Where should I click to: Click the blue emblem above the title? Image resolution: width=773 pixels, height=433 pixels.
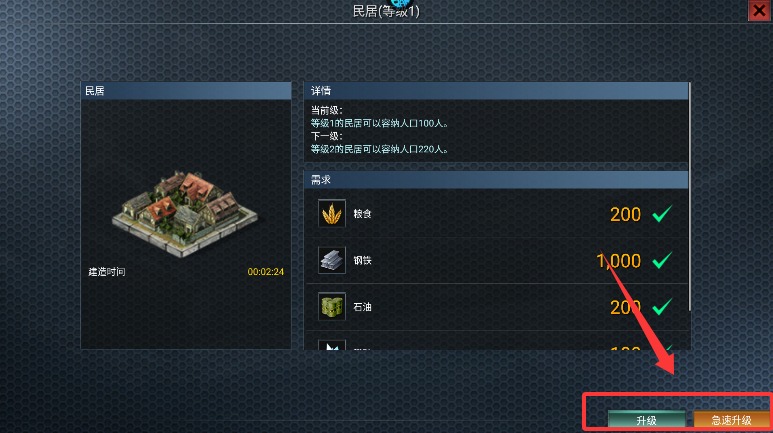(401, 3)
